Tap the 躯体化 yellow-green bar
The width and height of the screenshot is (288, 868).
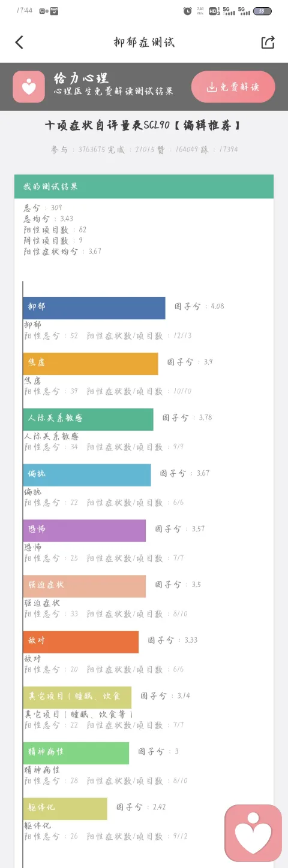[x=65, y=809]
